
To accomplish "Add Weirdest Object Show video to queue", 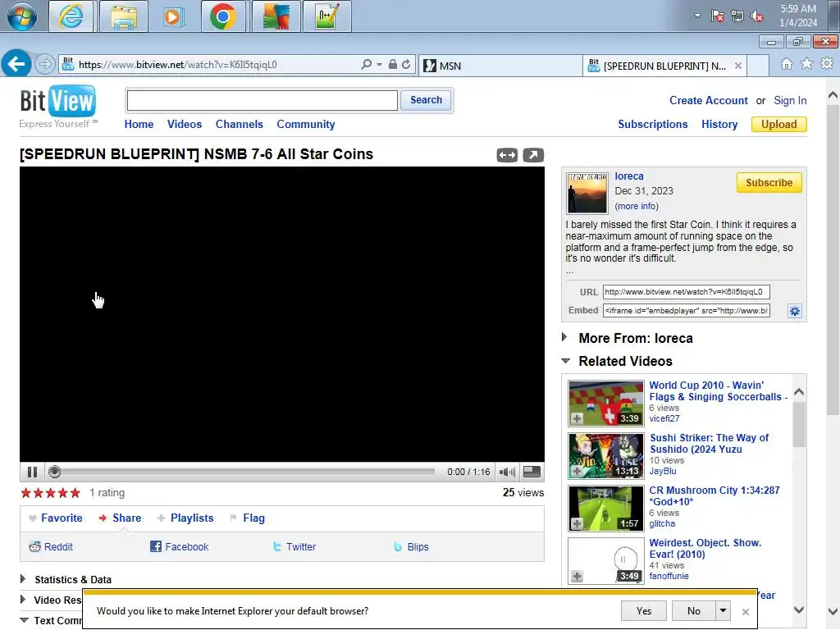I will [577, 576].
